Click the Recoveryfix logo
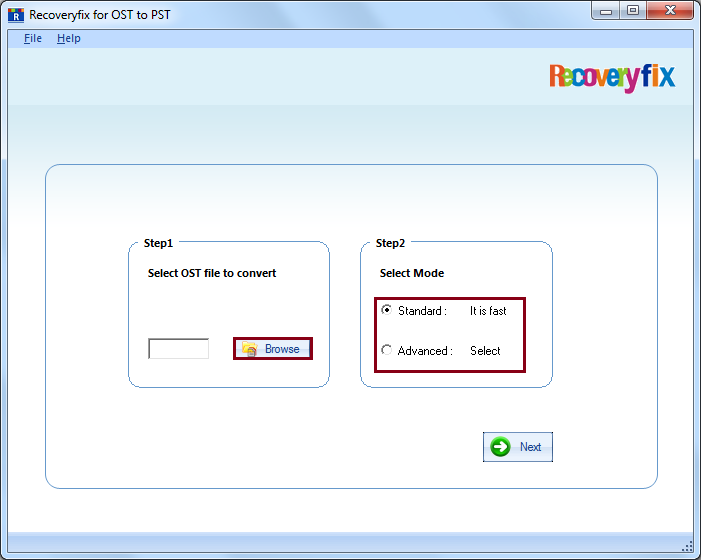This screenshot has height=560, width=701. click(x=612, y=78)
